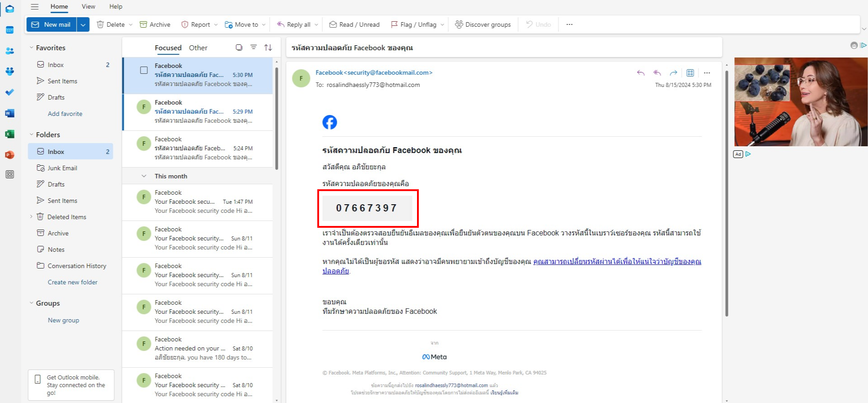Switch to the Home tab
Image resolution: width=868 pixels, height=403 pixels.
[x=59, y=6]
